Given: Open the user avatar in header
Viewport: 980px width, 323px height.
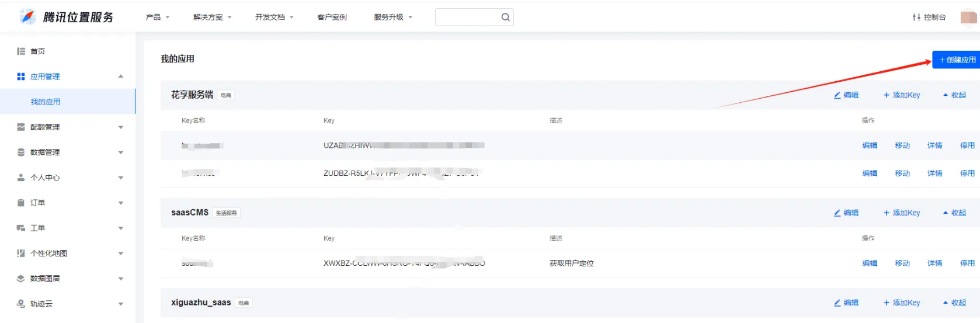Looking at the screenshot, I should point(969,17).
